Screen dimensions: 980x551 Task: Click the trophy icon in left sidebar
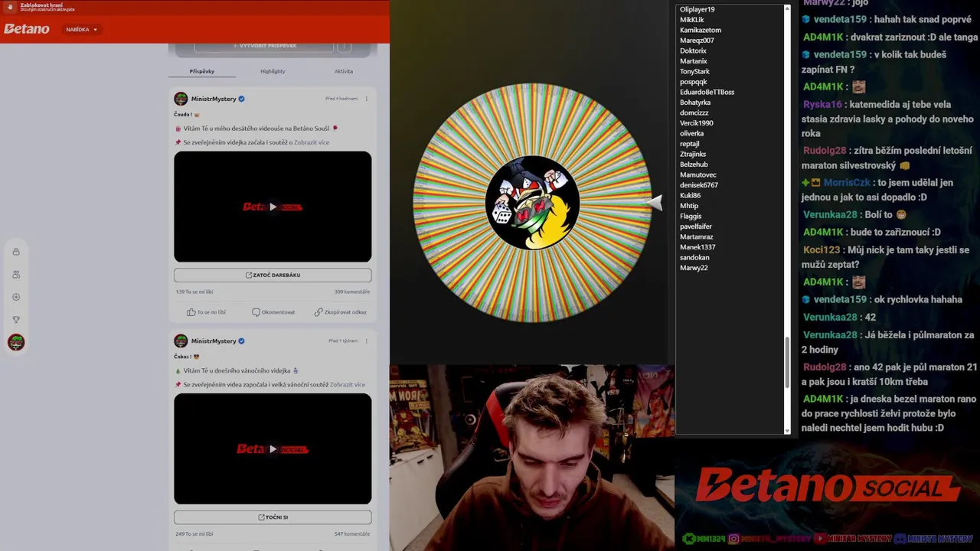click(x=16, y=320)
